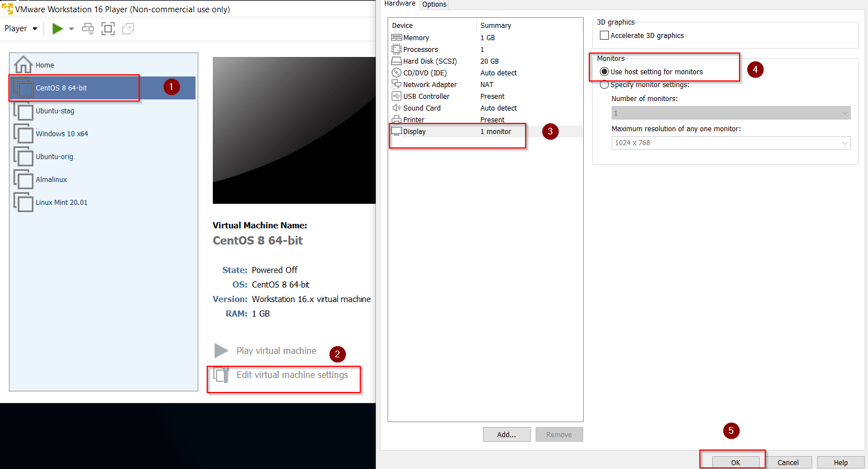The width and height of the screenshot is (868, 469).
Task: Select the USB Controller device
Action: point(426,96)
